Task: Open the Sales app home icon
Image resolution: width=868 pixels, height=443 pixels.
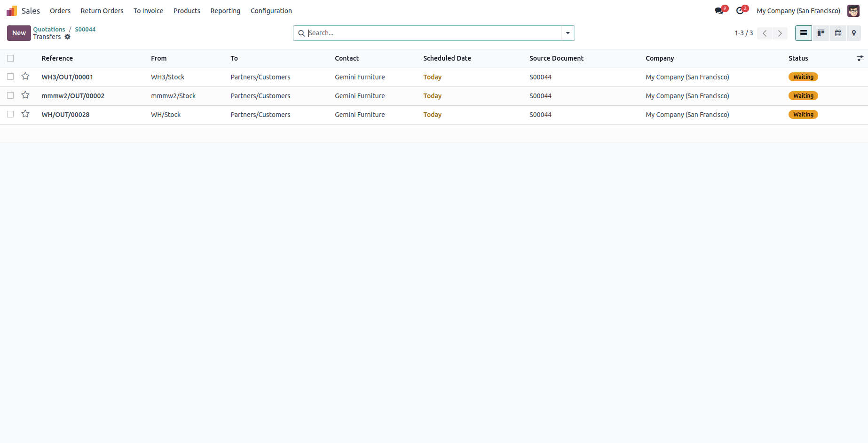Action: [12, 11]
